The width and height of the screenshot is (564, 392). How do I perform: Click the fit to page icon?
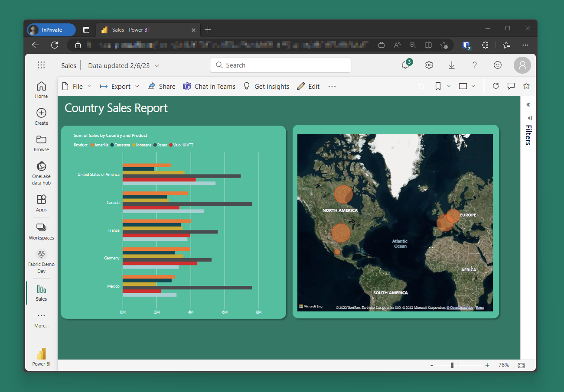[x=521, y=365]
